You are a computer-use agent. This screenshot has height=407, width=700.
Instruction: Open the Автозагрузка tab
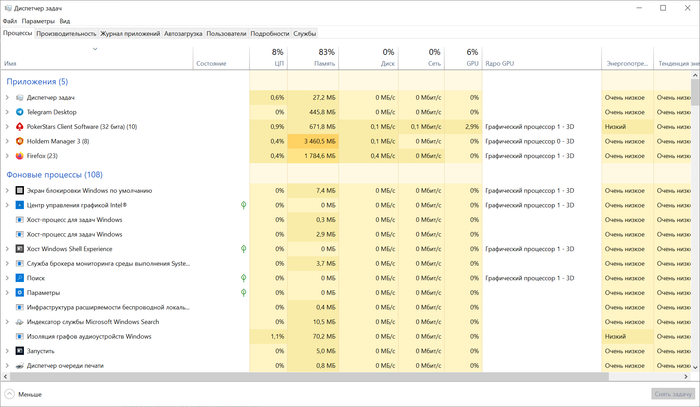click(183, 33)
